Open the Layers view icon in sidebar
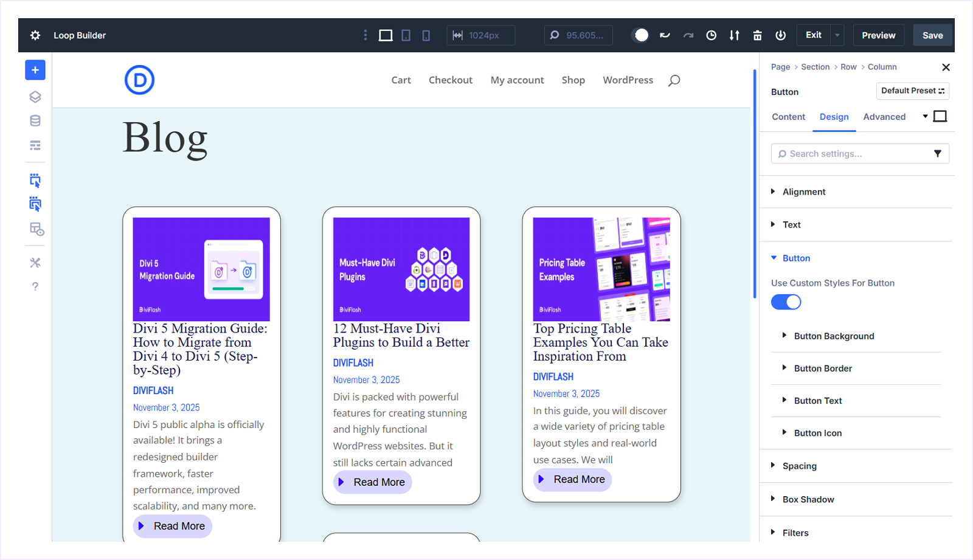 pos(35,97)
